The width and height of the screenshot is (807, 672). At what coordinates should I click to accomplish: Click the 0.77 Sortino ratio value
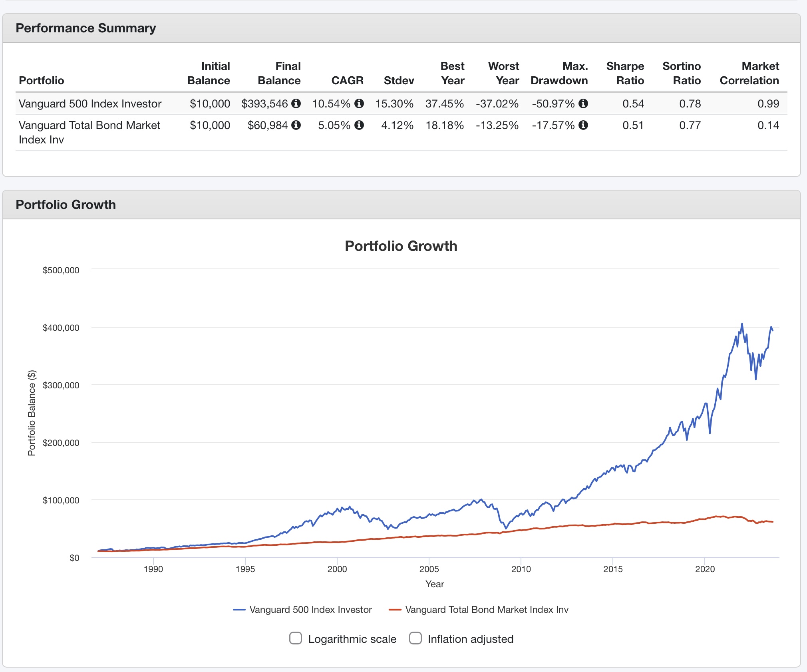click(690, 125)
